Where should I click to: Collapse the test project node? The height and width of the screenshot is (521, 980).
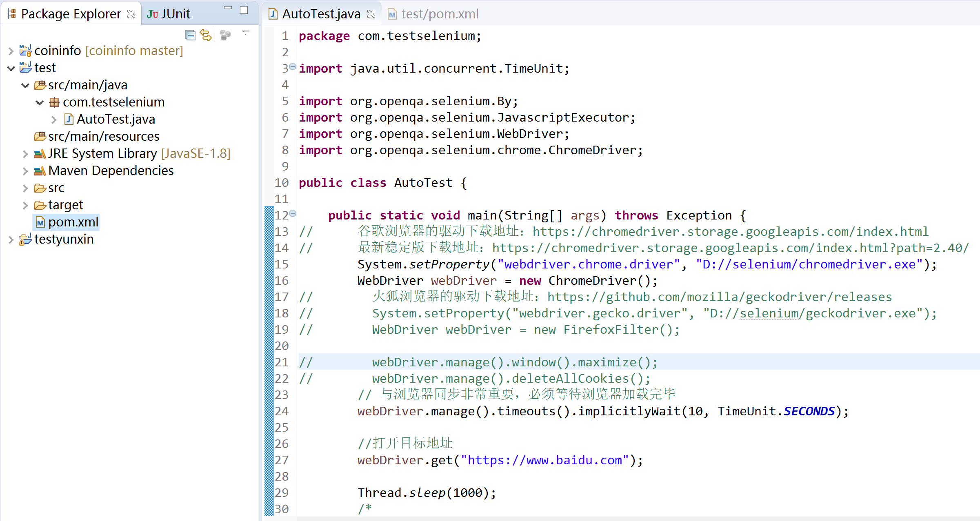point(11,68)
